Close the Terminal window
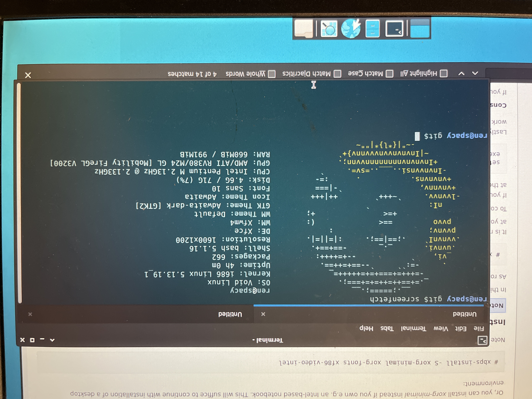This screenshot has width=532, height=399. coord(22,340)
